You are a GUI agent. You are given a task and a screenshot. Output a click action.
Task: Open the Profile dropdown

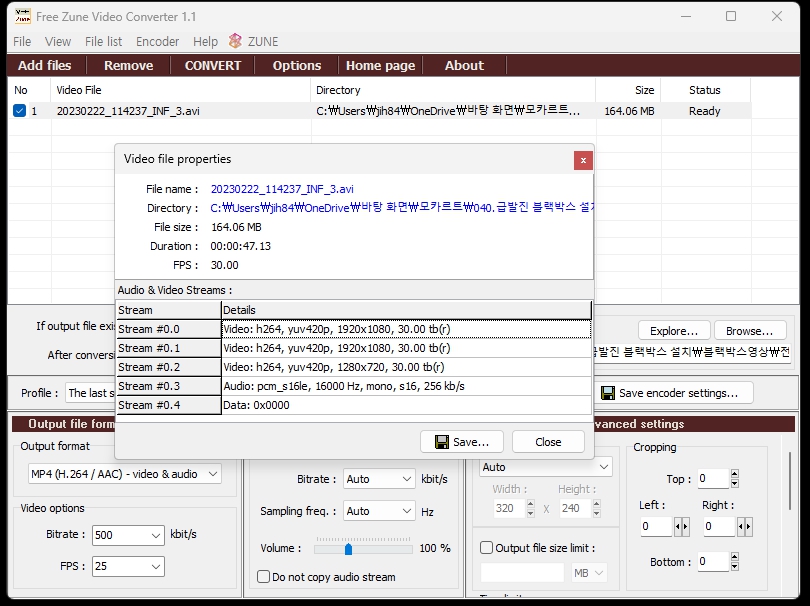click(90, 393)
